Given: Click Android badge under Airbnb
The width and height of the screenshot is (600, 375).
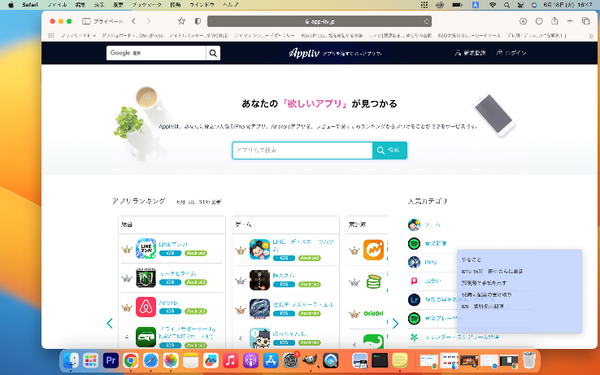Looking at the screenshot, I should (196, 311).
